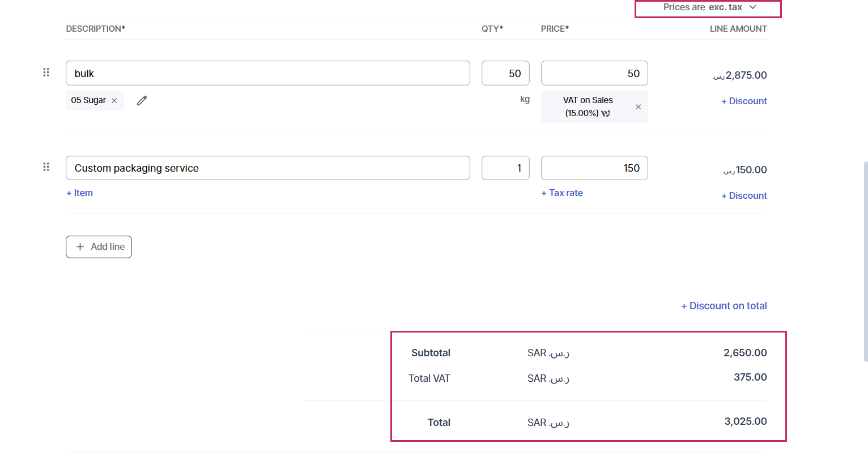868x456 pixels.
Task: Click price field of bulk line
Action: click(x=594, y=74)
